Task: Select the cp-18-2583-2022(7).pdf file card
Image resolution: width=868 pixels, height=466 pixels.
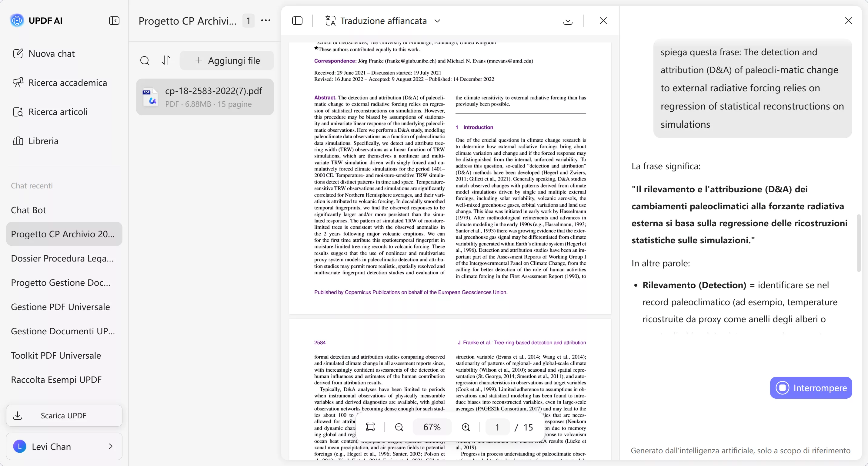Action: coord(205,97)
